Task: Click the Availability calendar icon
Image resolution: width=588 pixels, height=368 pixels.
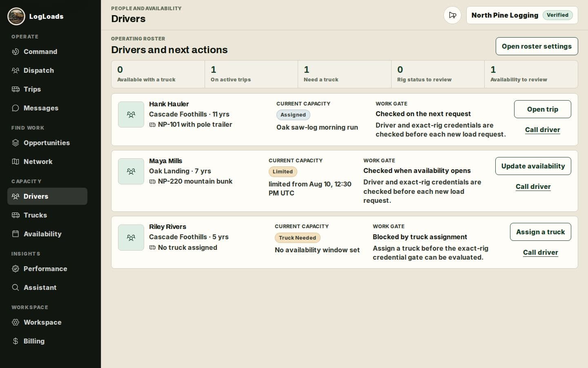Action: pos(16,234)
